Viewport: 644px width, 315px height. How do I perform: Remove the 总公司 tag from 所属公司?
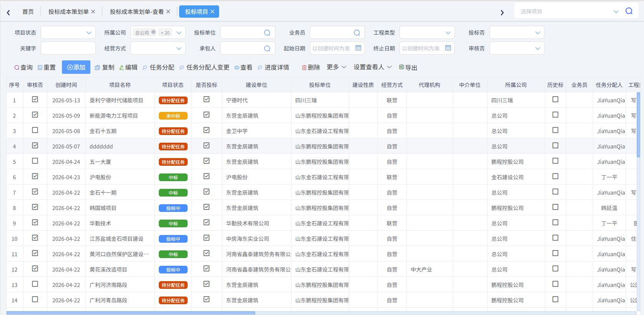[153, 32]
